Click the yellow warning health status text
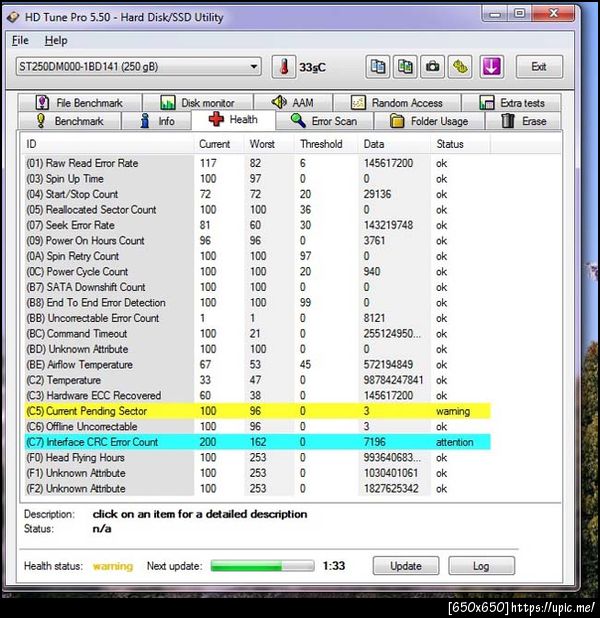The width and height of the screenshot is (600, 618). (113, 566)
